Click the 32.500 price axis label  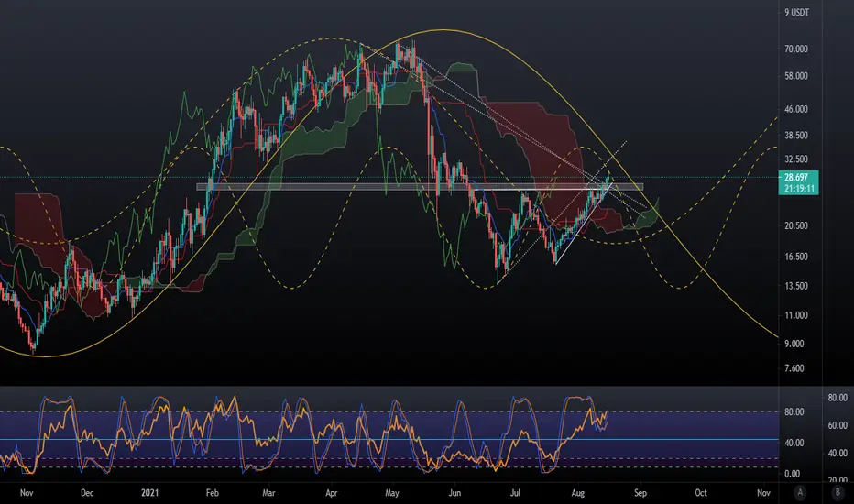pyautogui.click(x=795, y=159)
